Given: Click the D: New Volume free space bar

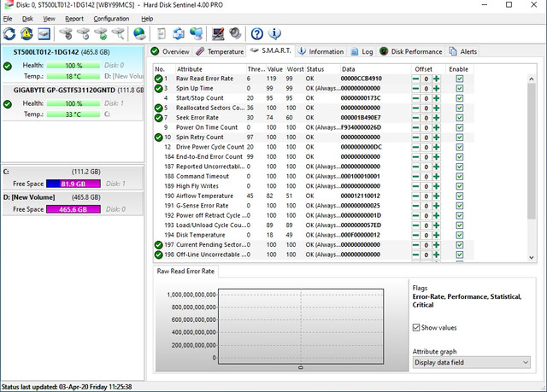Looking at the screenshot, I should click(x=74, y=209).
